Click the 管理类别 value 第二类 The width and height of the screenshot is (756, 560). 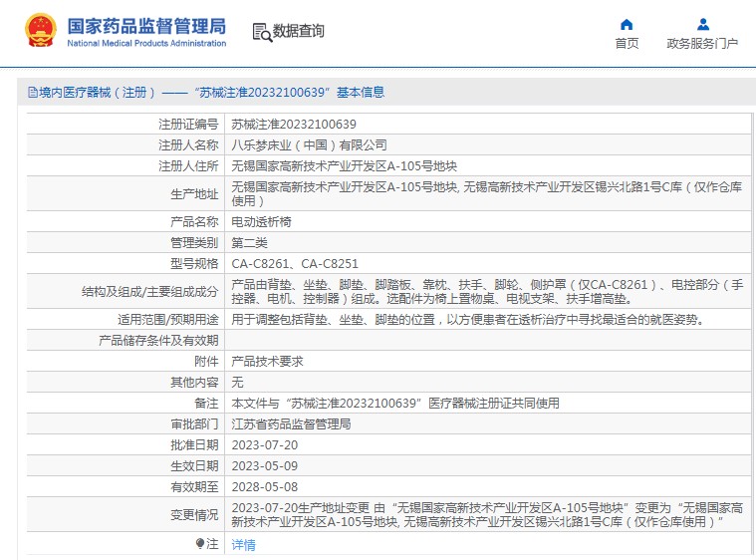[x=249, y=242]
